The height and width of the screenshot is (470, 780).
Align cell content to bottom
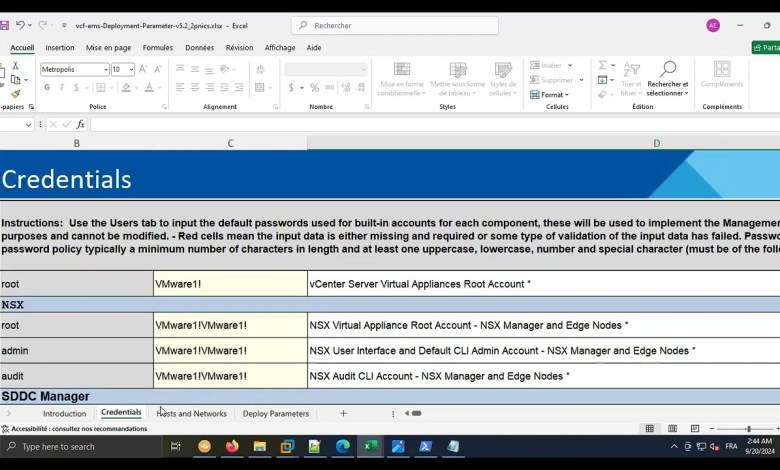click(x=209, y=69)
